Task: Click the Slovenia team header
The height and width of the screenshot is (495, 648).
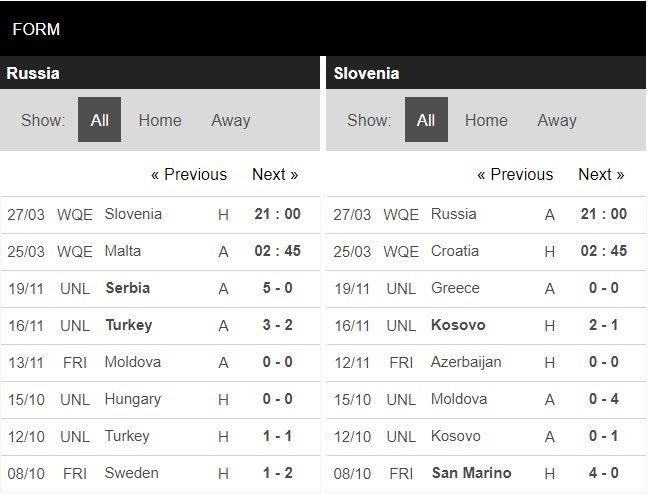Action: 366,73
